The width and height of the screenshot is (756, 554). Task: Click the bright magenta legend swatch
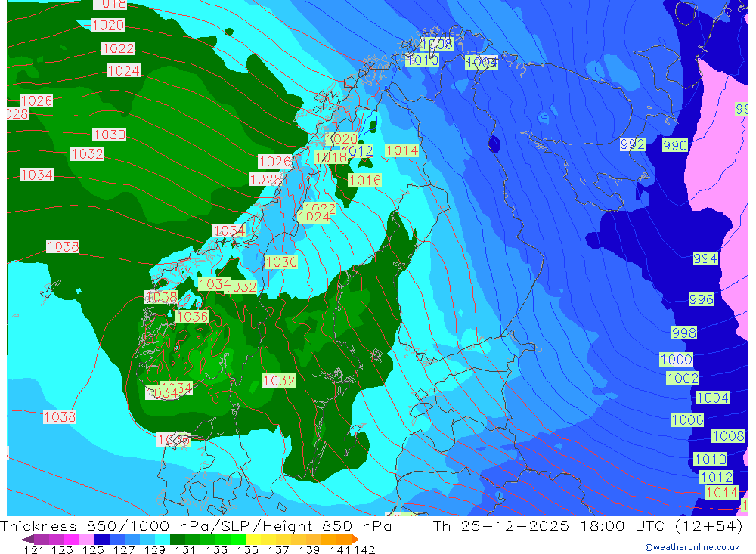pyautogui.click(x=72, y=539)
